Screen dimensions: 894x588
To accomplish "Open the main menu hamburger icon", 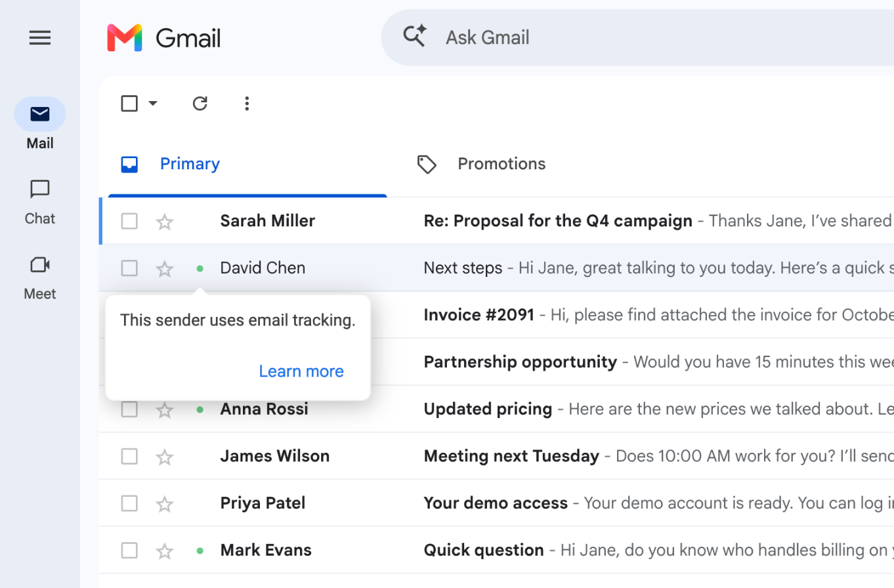I will [x=40, y=38].
